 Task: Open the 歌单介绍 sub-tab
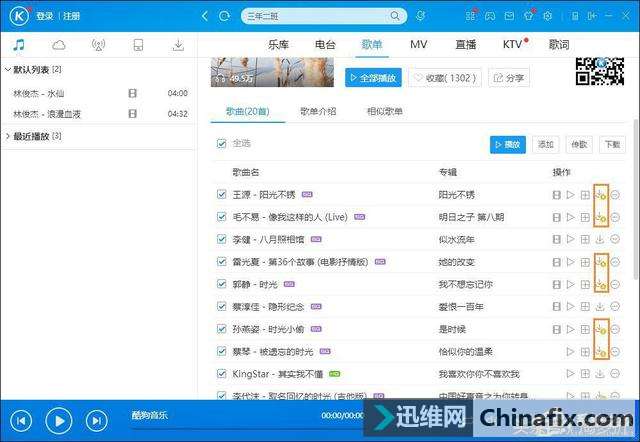coord(318,111)
